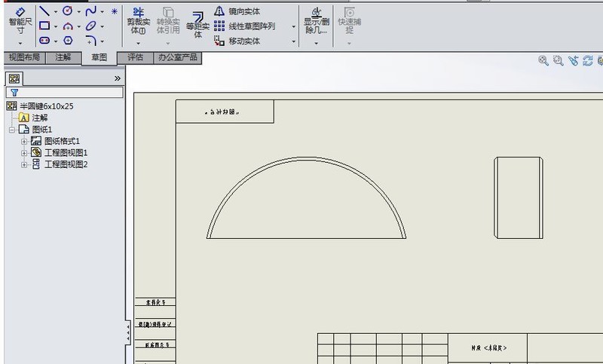
Task: Open the Display/Delete Relations (显示/删除几…) dropdown
Action: (317, 43)
